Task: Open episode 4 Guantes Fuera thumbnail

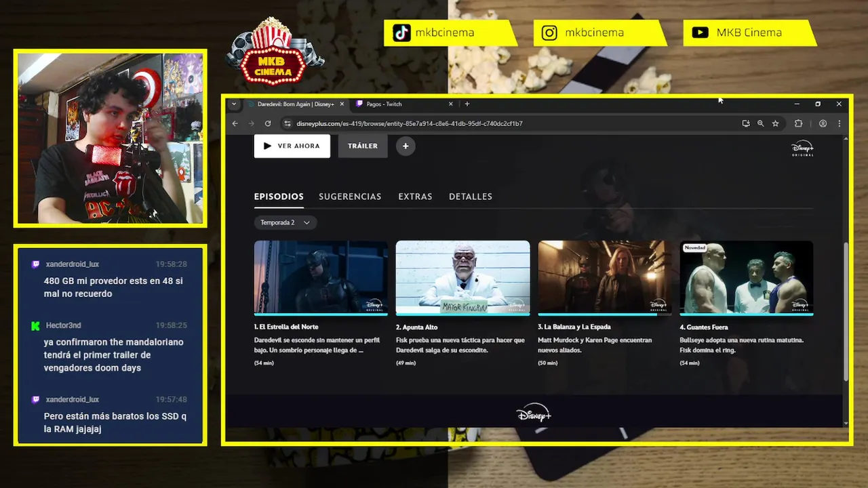Action: [747, 278]
